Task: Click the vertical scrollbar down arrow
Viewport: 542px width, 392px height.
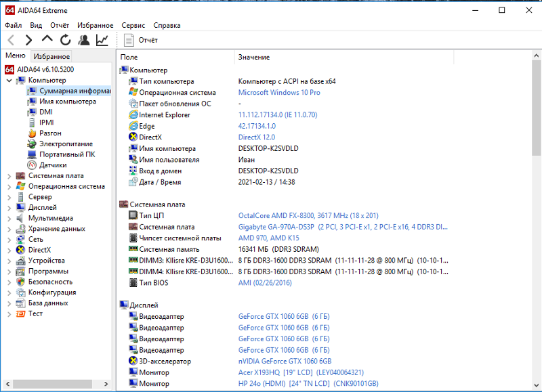Action: [536, 385]
